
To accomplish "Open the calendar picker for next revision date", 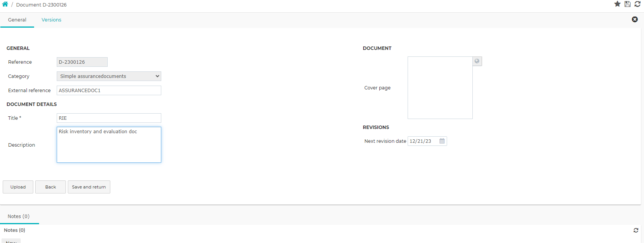I will click(x=442, y=141).
